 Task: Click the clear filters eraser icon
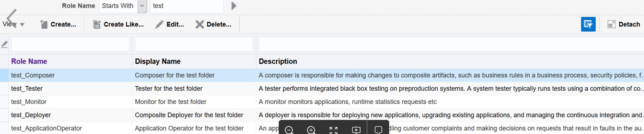click(4, 44)
